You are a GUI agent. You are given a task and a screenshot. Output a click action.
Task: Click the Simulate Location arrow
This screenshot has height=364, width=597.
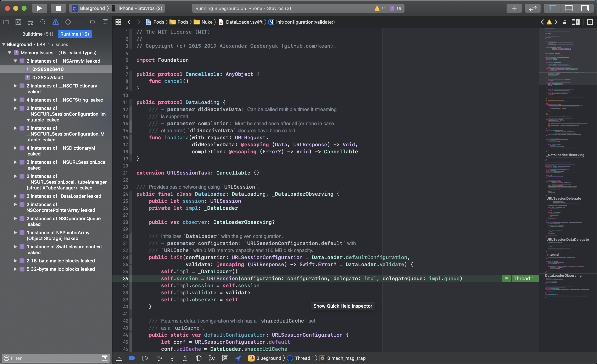click(238, 358)
